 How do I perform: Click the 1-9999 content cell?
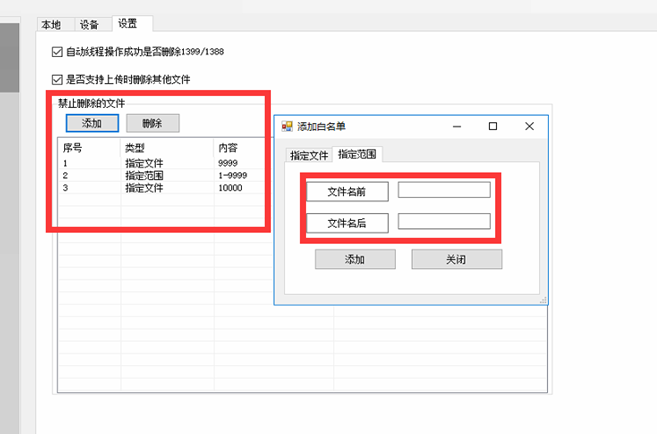(x=233, y=175)
